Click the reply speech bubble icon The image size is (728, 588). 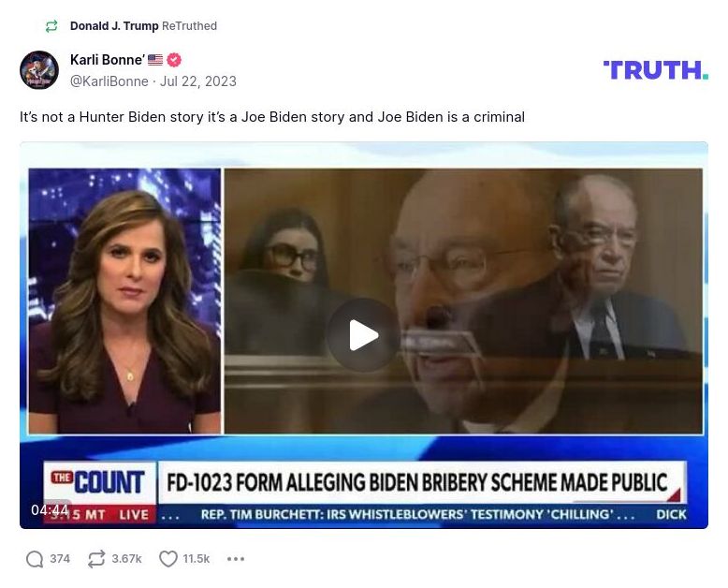click(35, 559)
